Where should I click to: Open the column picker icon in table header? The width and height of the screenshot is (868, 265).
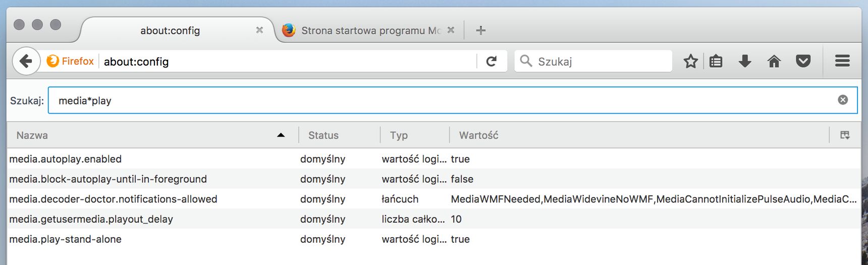845,135
